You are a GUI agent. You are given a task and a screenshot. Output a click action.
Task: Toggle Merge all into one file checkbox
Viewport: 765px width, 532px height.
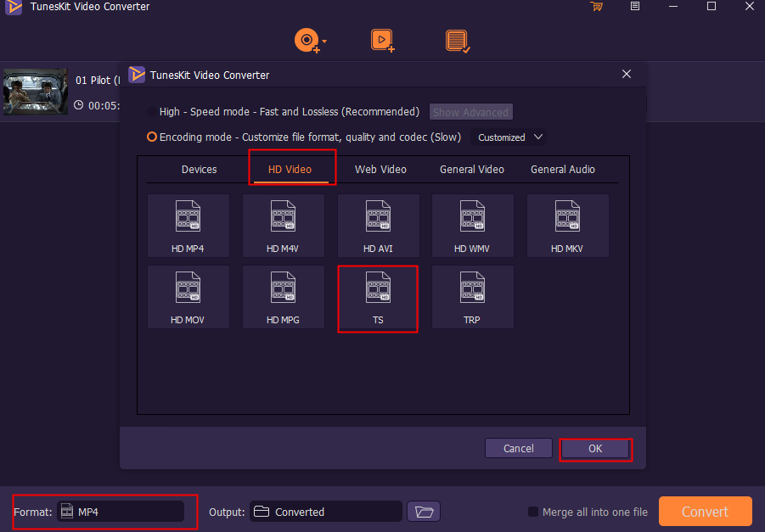(533, 512)
